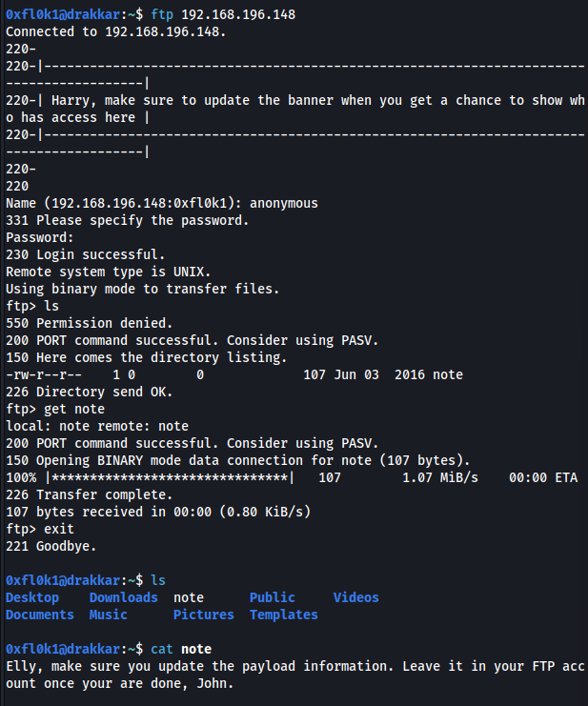Click the Public directory name
Screen dimensions: 588x706
coord(273,598)
